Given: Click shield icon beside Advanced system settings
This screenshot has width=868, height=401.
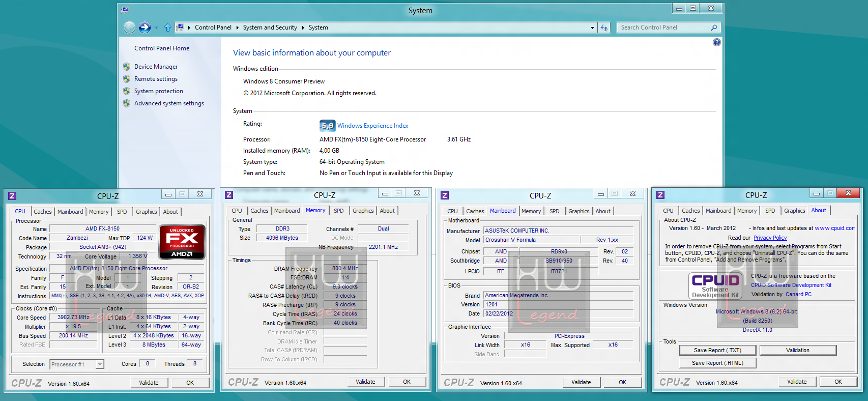Looking at the screenshot, I should point(127,103).
